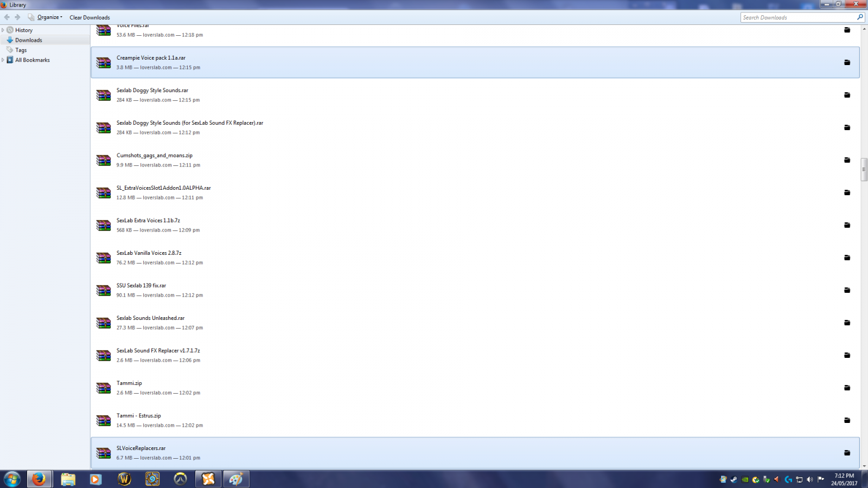Expand the History tree item
The image size is (868, 488).
click(x=3, y=30)
